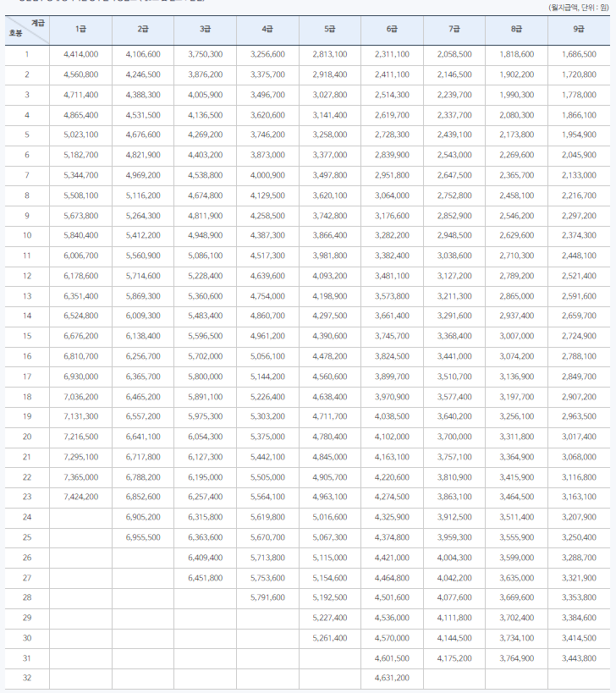Select row number 1 in the 호봉 column
The height and width of the screenshot is (693, 616).
[x=27, y=54]
